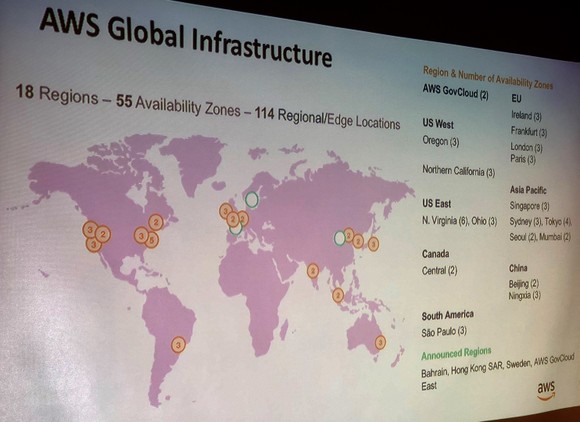The width and height of the screenshot is (580, 422).
Task: Click the 'US East' heading
Action: click(x=436, y=203)
